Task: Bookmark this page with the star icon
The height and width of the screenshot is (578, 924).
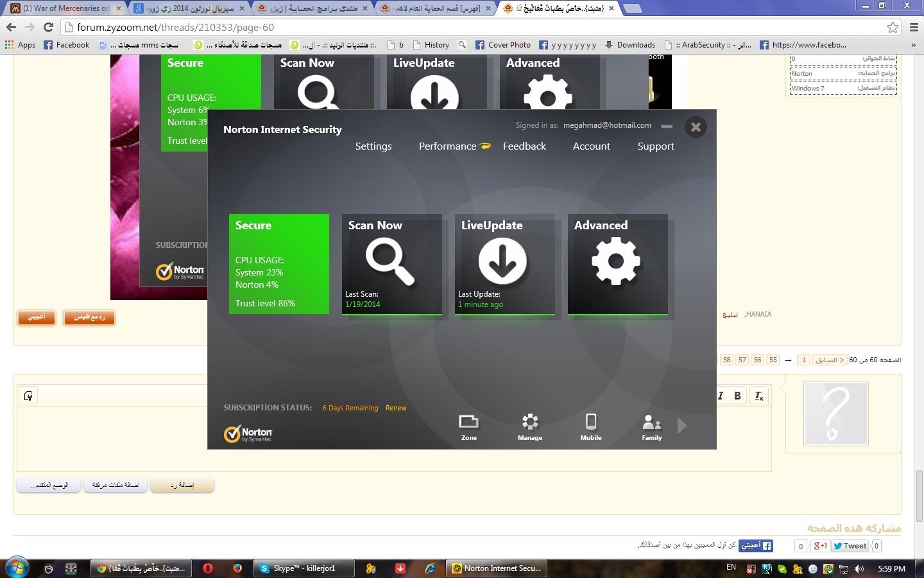Action: [x=893, y=27]
